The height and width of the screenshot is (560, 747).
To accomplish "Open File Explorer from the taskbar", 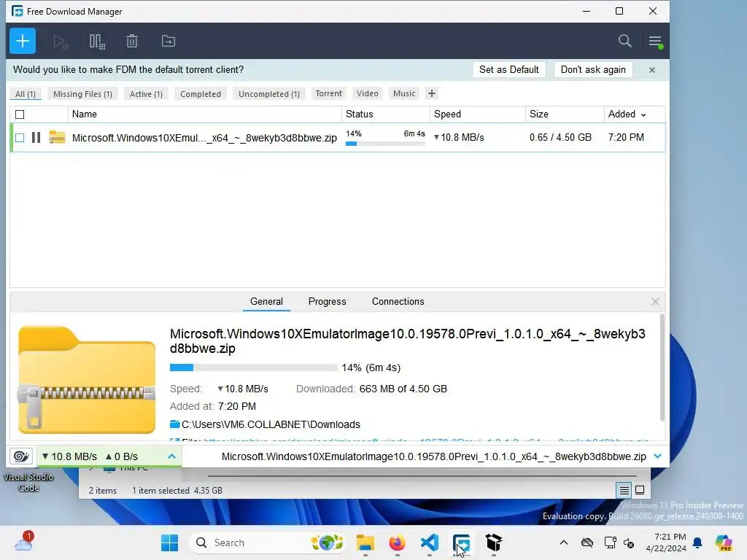I will tap(365, 542).
